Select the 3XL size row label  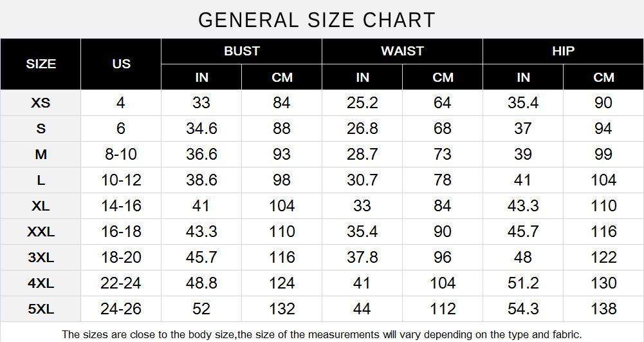(41, 258)
